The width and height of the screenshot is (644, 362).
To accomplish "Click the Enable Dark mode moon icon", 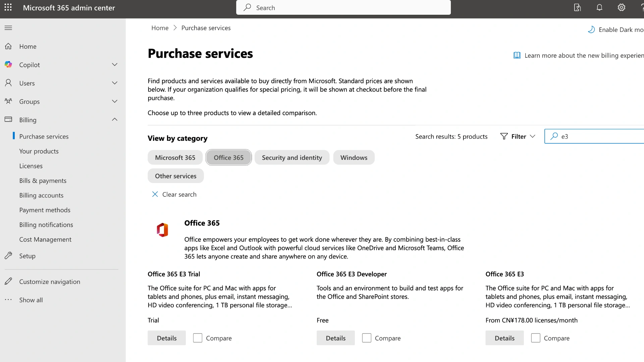I will (591, 30).
